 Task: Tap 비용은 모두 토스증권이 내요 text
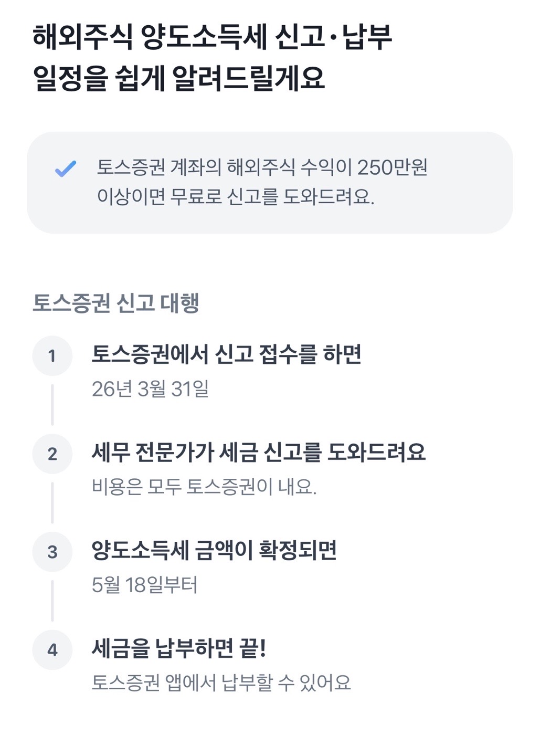tap(204, 487)
